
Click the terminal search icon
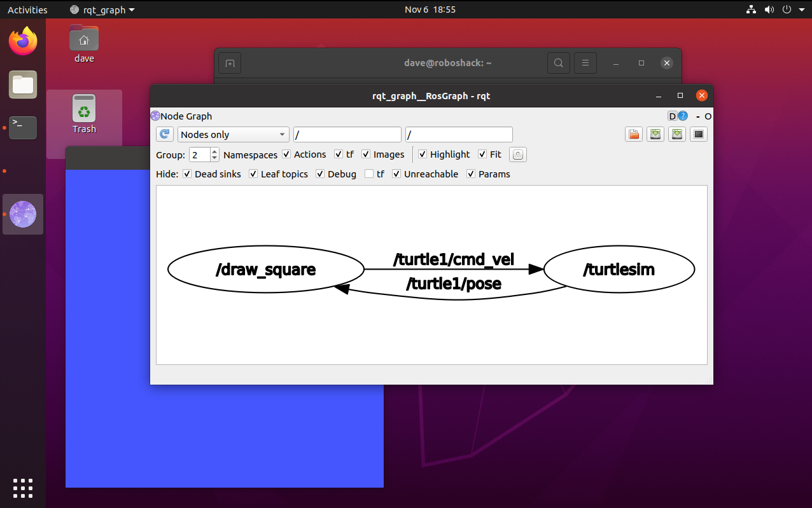pos(558,63)
